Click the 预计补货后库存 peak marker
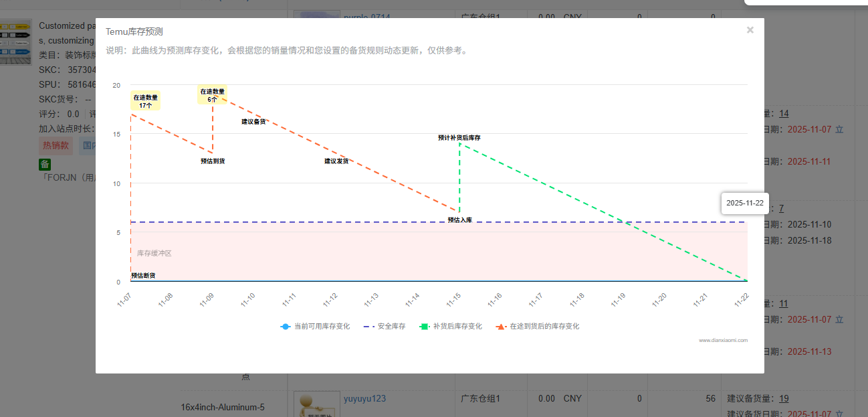The width and height of the screenshot is (868, 417). [x=459, y=138]
